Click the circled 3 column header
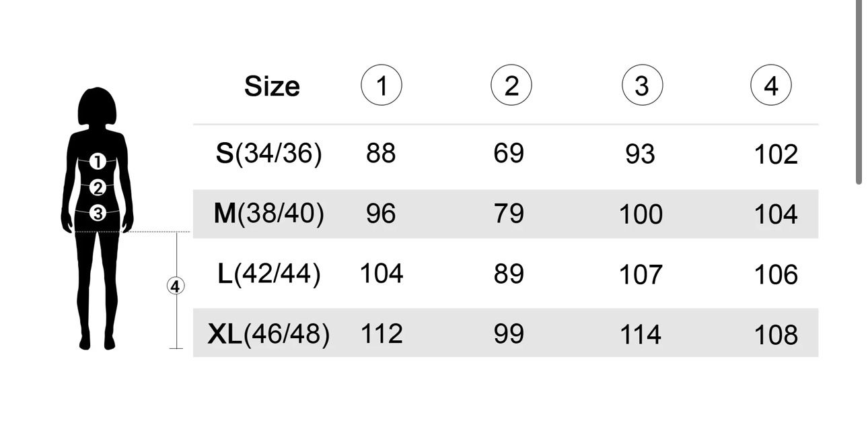Viewport: 868px width, 421px height. click(x=642, y=86)
